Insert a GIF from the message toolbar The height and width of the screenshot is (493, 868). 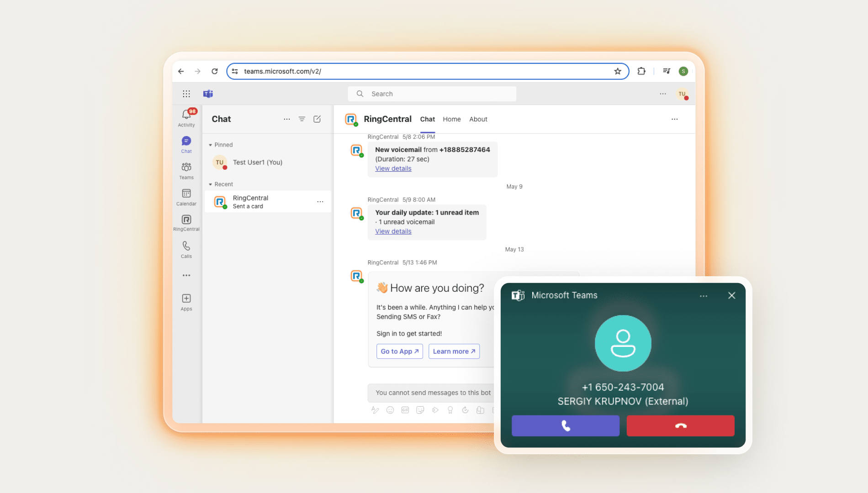coord(405,410)
